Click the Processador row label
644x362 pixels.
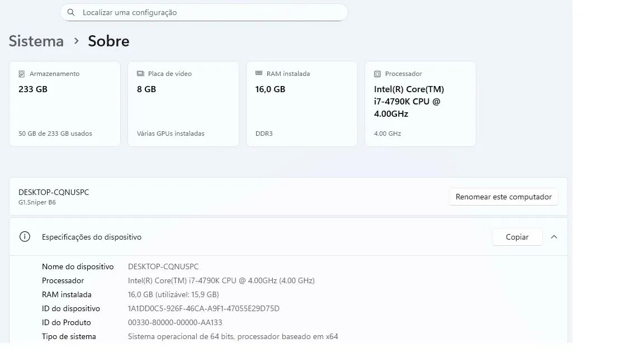coord(63,280)
